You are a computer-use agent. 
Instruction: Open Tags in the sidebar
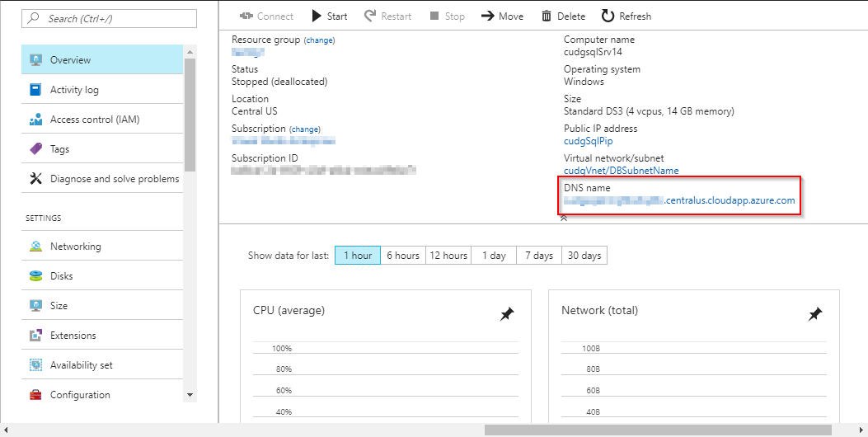(102, 149)
